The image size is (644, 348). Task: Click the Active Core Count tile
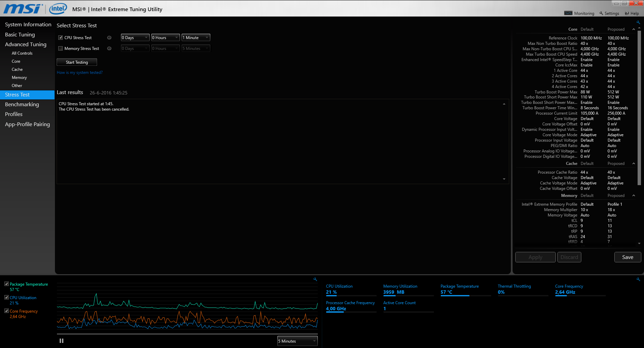408,306
